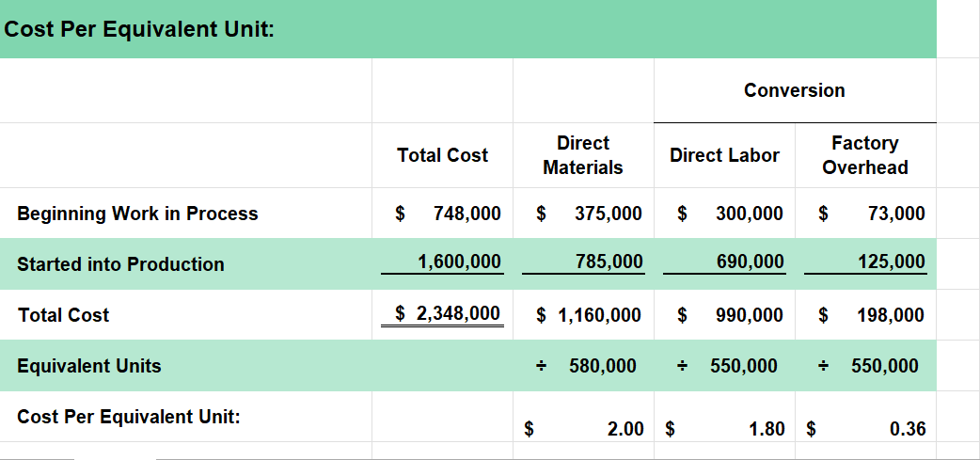Select the cell showing 990,000
The height and width of the screenshot is (460, 980).
click(x=724, y=314)
